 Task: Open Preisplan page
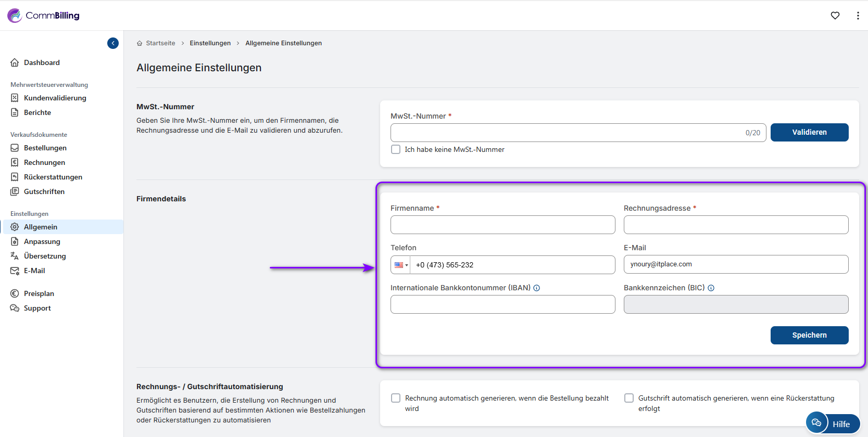[39, 293]
